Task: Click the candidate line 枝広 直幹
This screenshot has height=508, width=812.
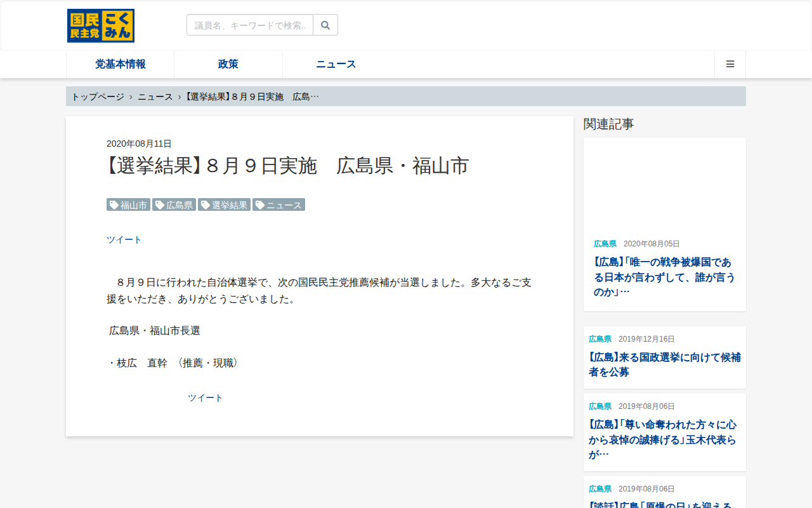Action: point(173,363)
